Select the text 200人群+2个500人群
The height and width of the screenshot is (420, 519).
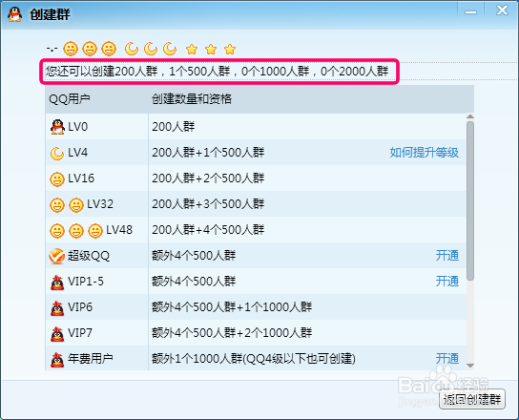coord(208,178)
